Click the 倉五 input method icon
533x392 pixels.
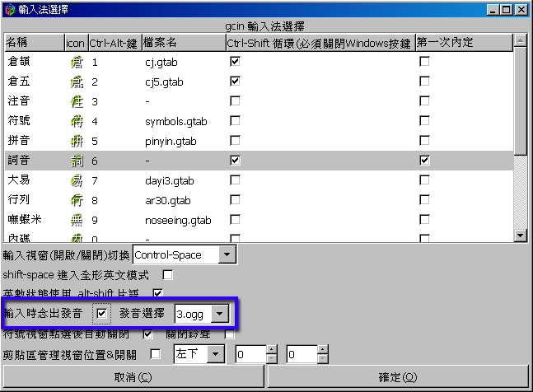77,82
